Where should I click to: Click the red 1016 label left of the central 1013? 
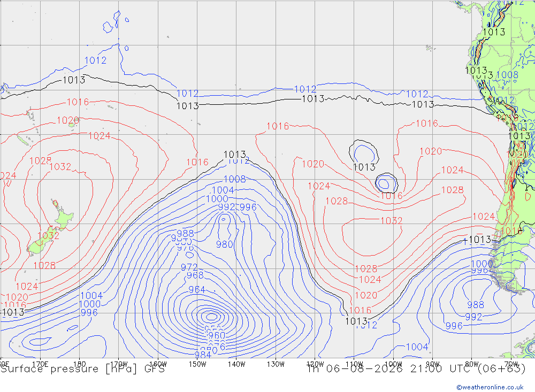(197, 162)
